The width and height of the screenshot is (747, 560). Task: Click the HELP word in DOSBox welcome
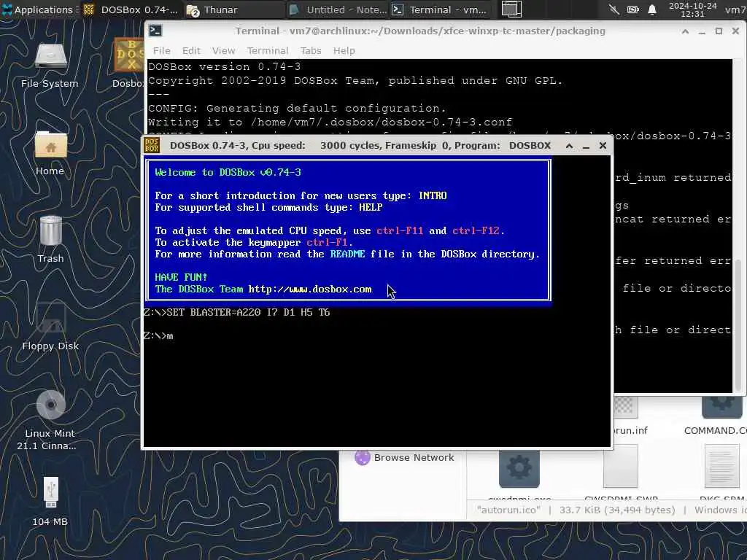(371, 207)
